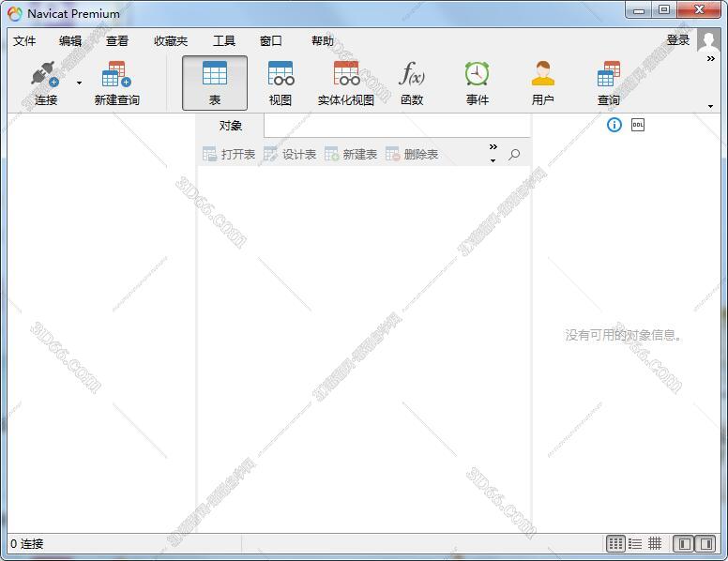
Task: Toggle the right information pane
Action: (x=705, y=543)
